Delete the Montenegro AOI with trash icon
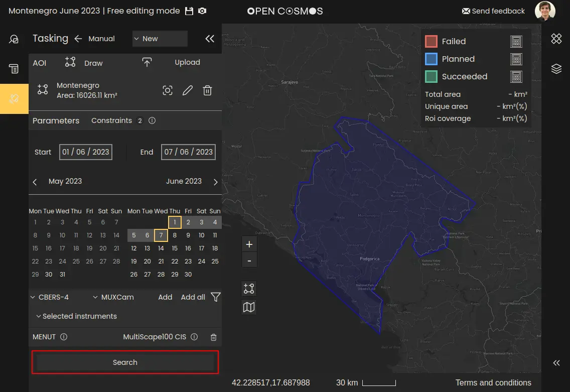570x392 pixels. (x=207, y=90)
